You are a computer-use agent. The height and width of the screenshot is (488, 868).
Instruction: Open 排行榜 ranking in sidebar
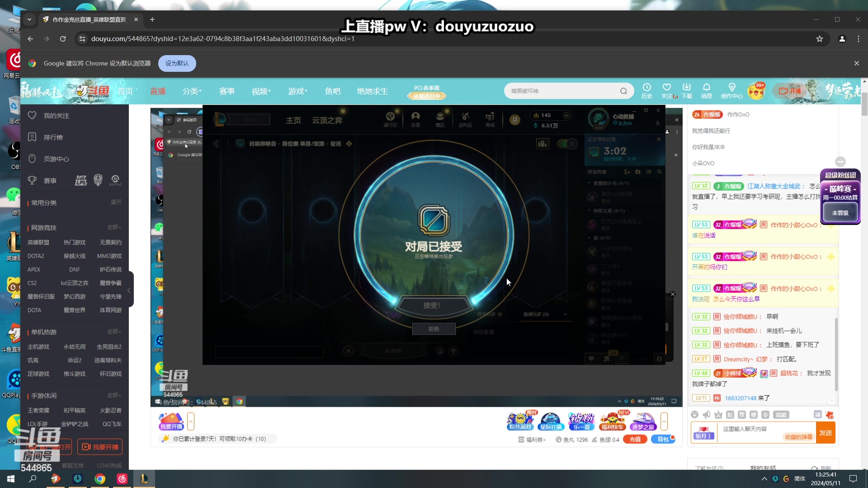click(x=53, y=137)
